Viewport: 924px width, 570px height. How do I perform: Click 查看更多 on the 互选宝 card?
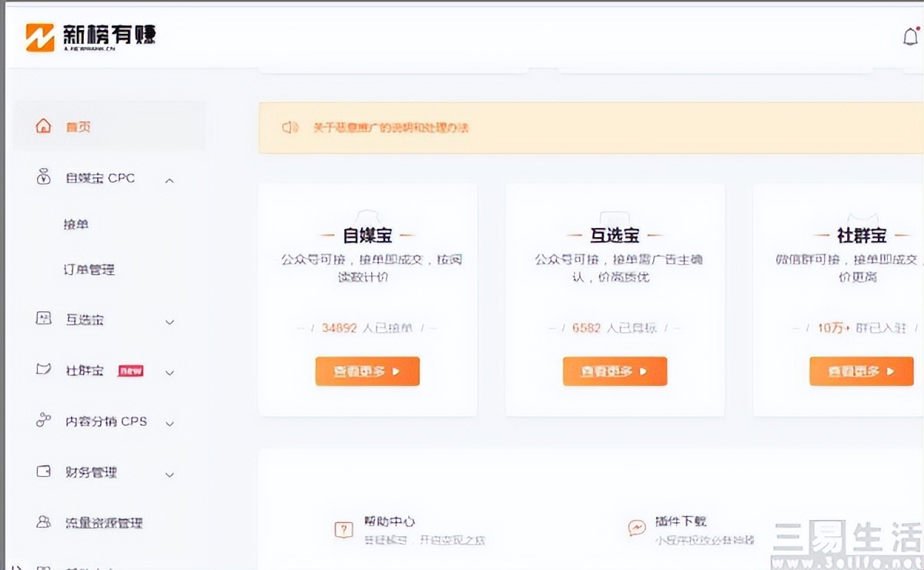coord(614,370)
